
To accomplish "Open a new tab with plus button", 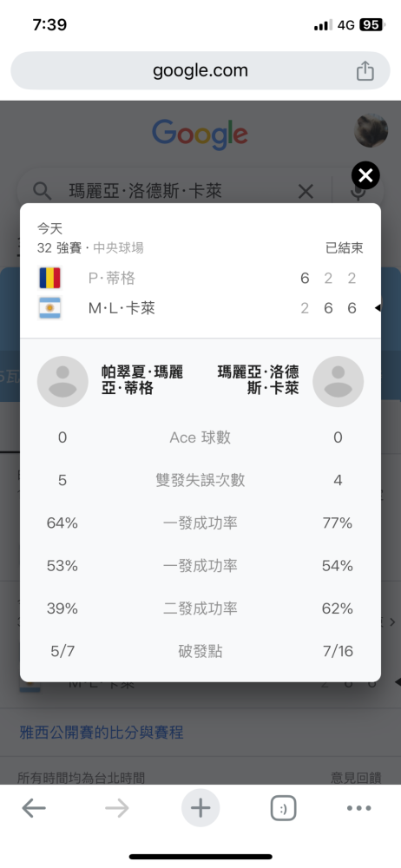I will 200,809.
